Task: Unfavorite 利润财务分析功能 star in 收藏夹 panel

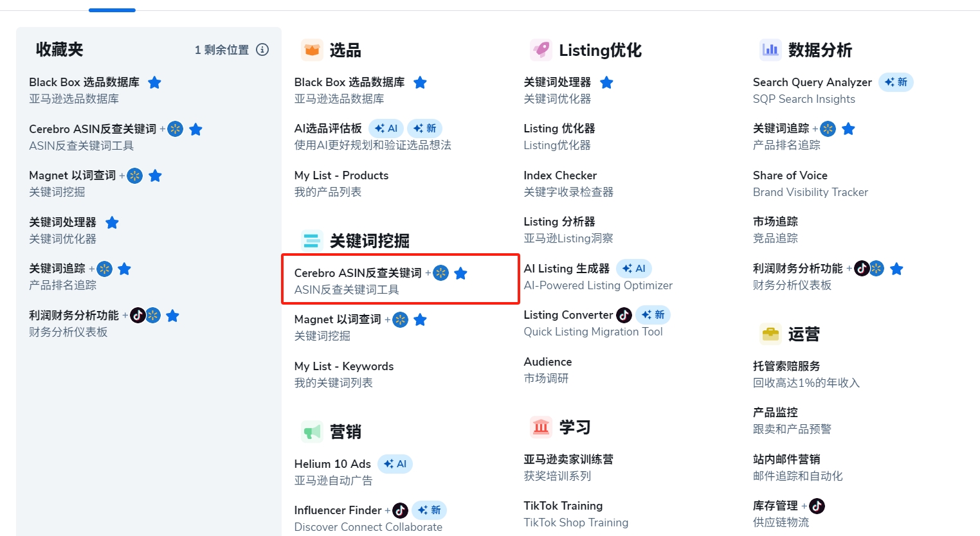Action: [172, 316]
